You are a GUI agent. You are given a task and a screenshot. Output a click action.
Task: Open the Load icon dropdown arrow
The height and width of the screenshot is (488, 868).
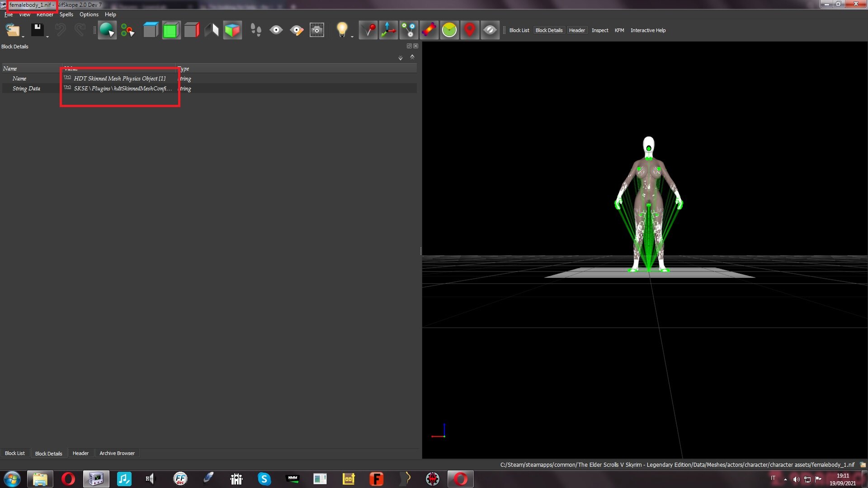click(23, 36)
